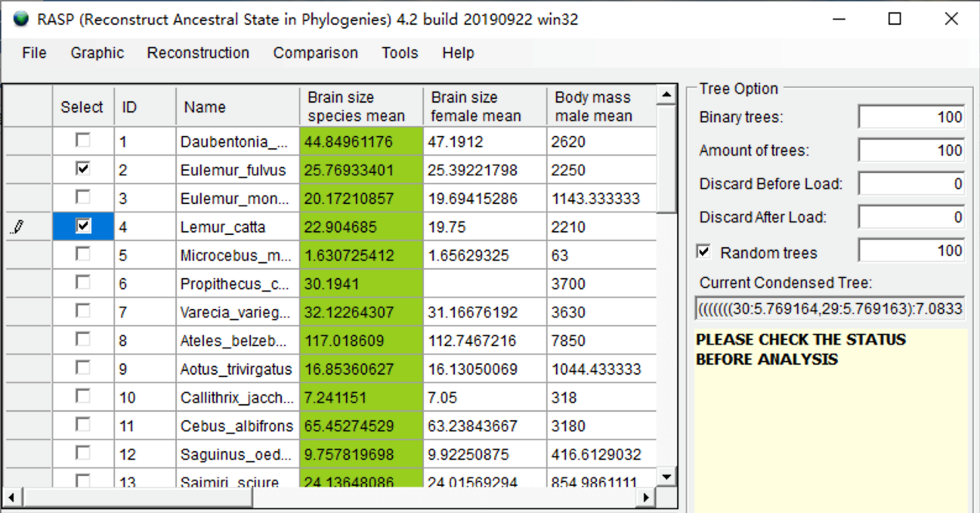This screenshot has width=980, height=513.
Task: Open the Graphic menu
Action: [x=97, y=53]
